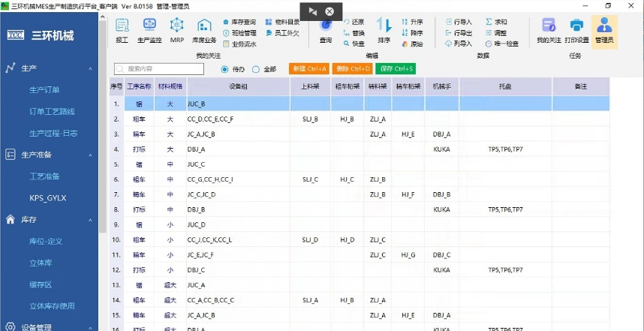Viewport: 644px width, 331px height.
Task: Click the orange 删除 Ctrl+D button
Action: point(352,69)
